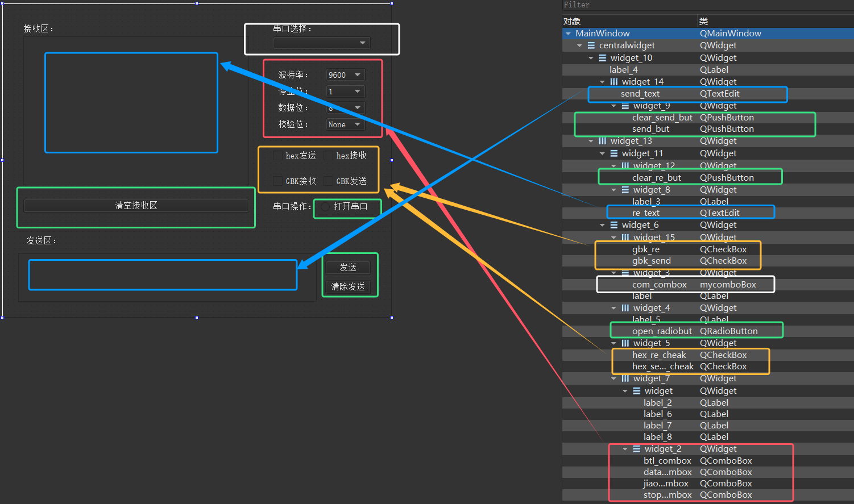This screenshot has height=504, width=854.
Task: Click the layout icon beside widget_10
Action: [603, 58]
